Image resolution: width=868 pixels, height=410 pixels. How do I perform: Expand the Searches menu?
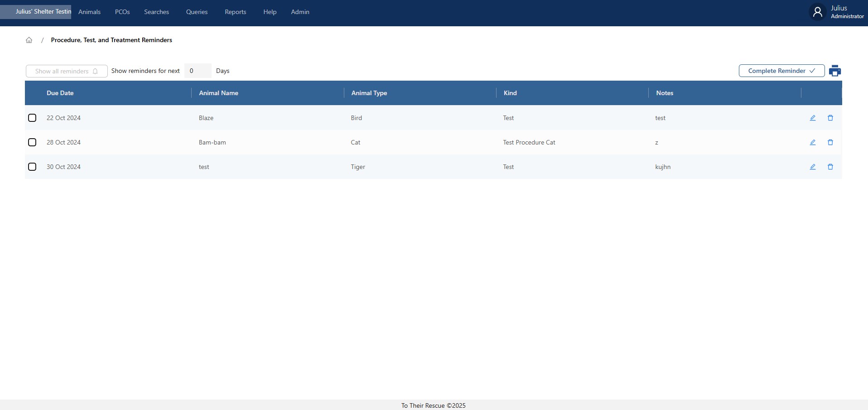click(x=156, y=12)
